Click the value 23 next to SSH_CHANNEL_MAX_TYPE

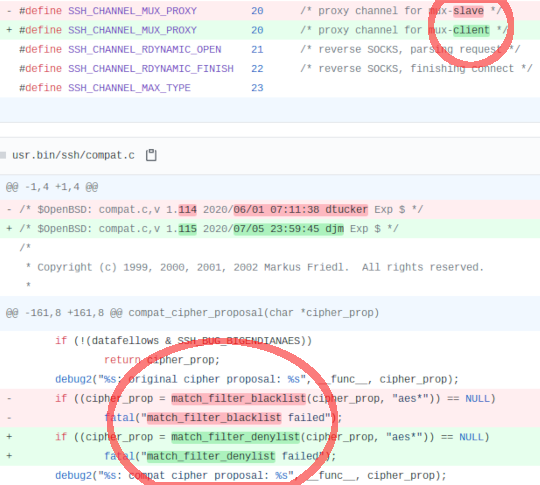click(257, 88)
